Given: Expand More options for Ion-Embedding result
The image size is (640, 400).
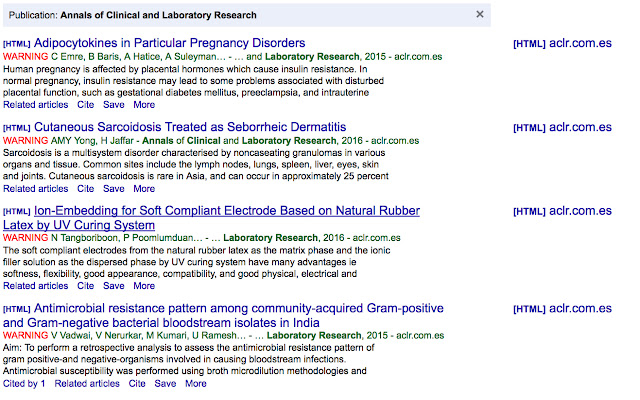Looking at the screenshot, I should pyautogui.click(x=144, y=286).
